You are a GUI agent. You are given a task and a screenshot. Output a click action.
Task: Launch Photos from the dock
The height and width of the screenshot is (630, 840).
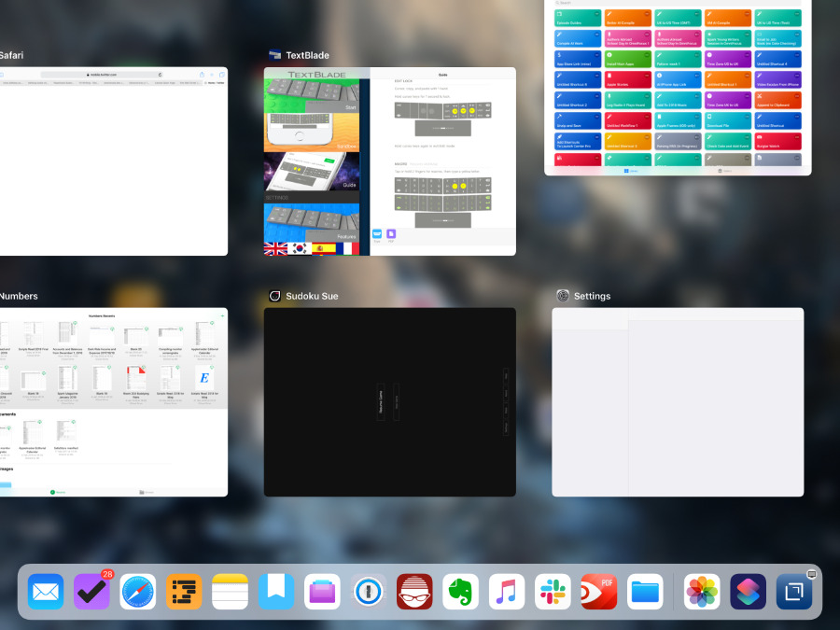tap(702, 592)
